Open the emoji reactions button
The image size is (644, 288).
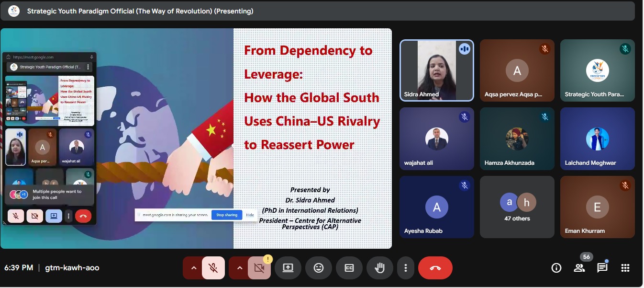coord(319,268)
